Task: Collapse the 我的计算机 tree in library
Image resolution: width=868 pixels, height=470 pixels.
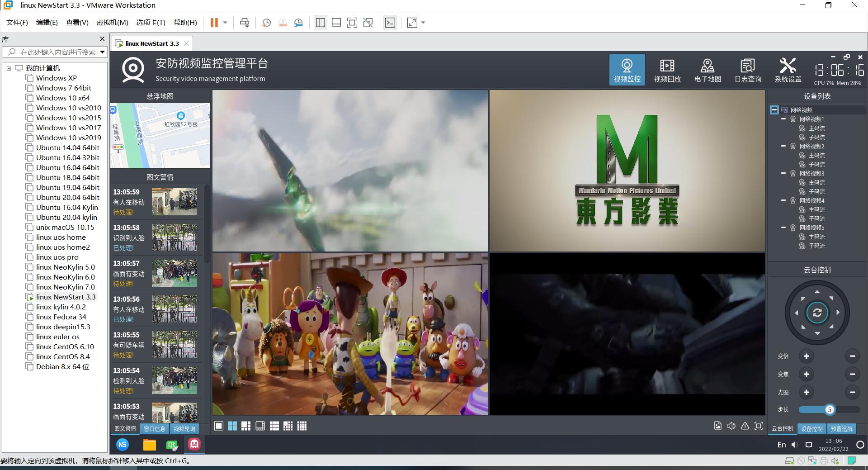Action: (x=9, y=68)
